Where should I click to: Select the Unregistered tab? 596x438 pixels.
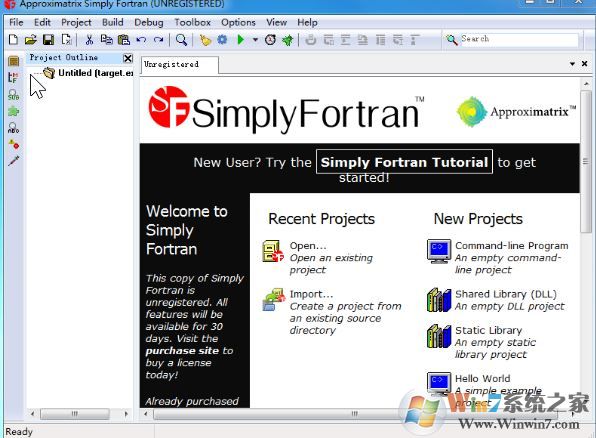pyautogui.click(x=179, y=65)
